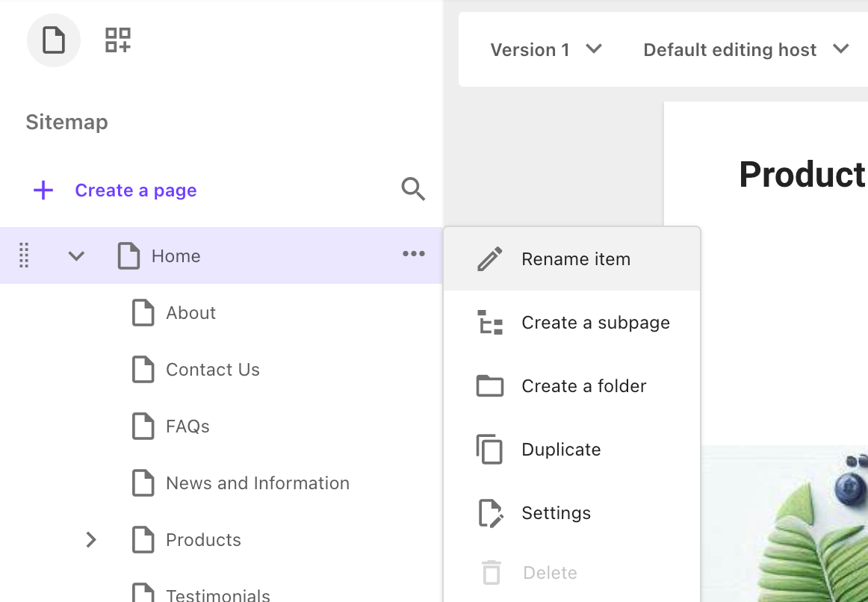This screenshot has height=602, width=868.
Task: Click the tree icon for Create a subpage
Action: click(490, 323)
